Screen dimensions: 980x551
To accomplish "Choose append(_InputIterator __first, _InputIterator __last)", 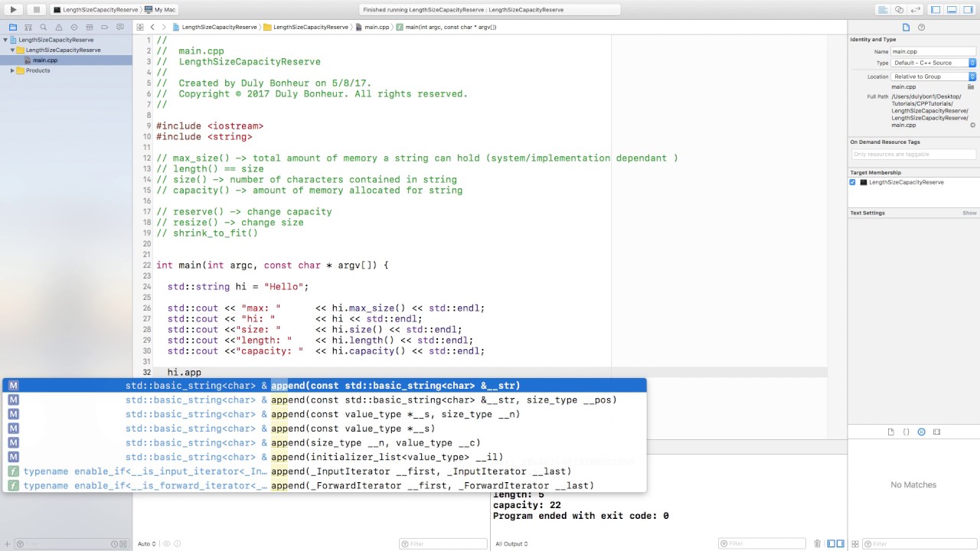I will pyautogui.click(x=325, y=471).
